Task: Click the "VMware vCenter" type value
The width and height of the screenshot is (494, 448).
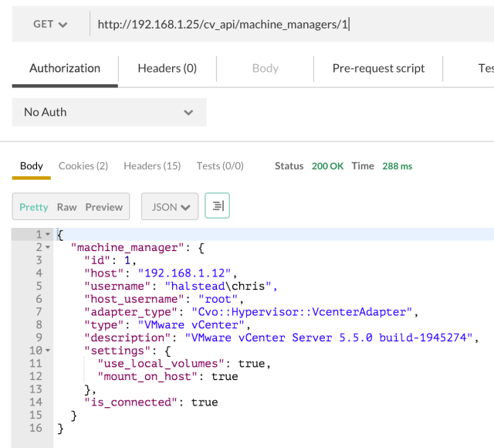Action: (191, 324)
